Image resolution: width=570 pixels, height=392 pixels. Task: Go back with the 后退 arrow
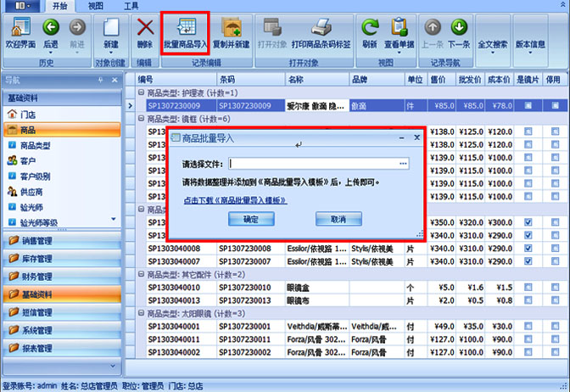[50, 31]
